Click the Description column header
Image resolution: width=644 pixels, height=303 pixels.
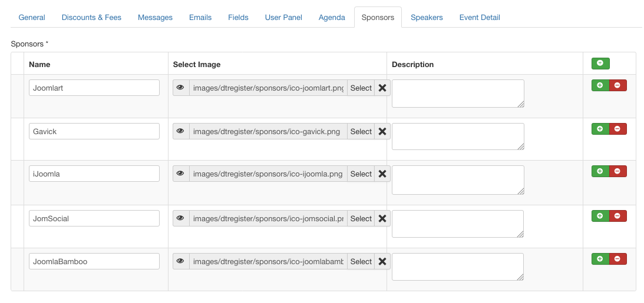(x=413, y=64)
